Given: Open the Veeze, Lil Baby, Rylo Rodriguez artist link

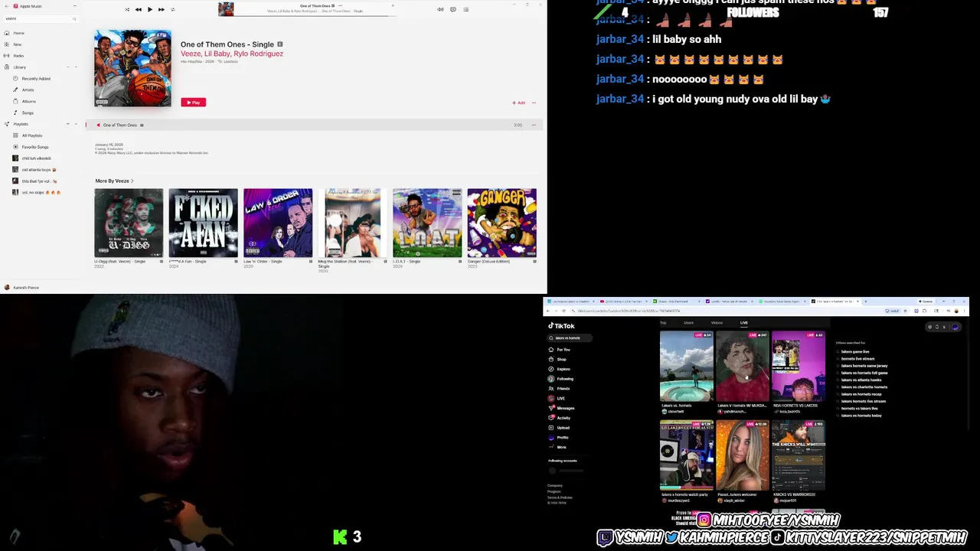Looking at the screenshot, I should 232,54.
